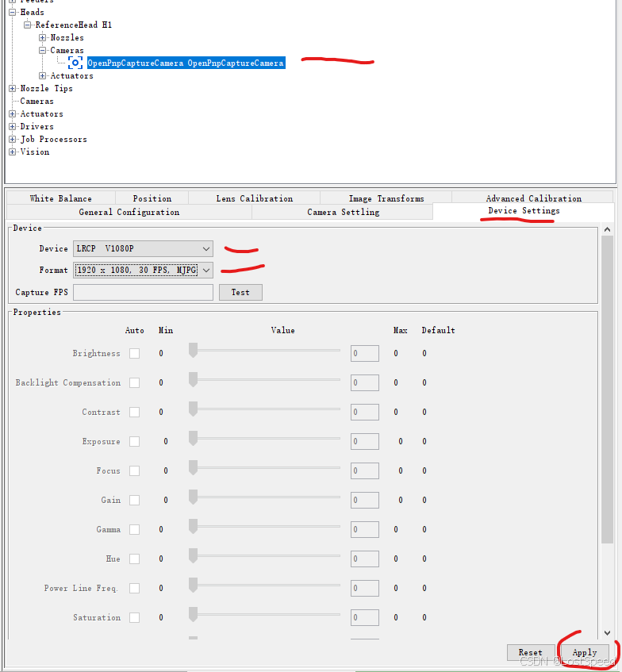The image size is (622, 672).
Task: Enable Auto checkbox for Backlight Compensation
Action: pyautogui.click(x=135, y=382)
